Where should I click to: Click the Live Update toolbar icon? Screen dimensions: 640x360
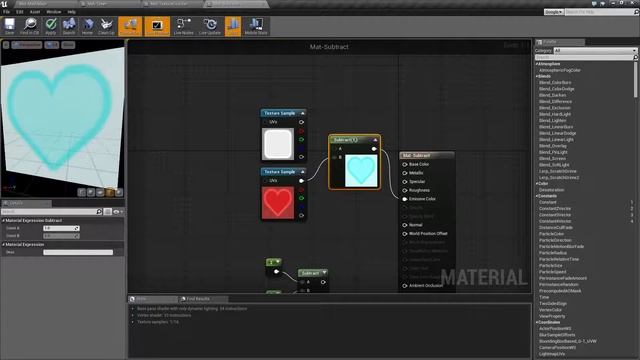click(x=210, y=26)
